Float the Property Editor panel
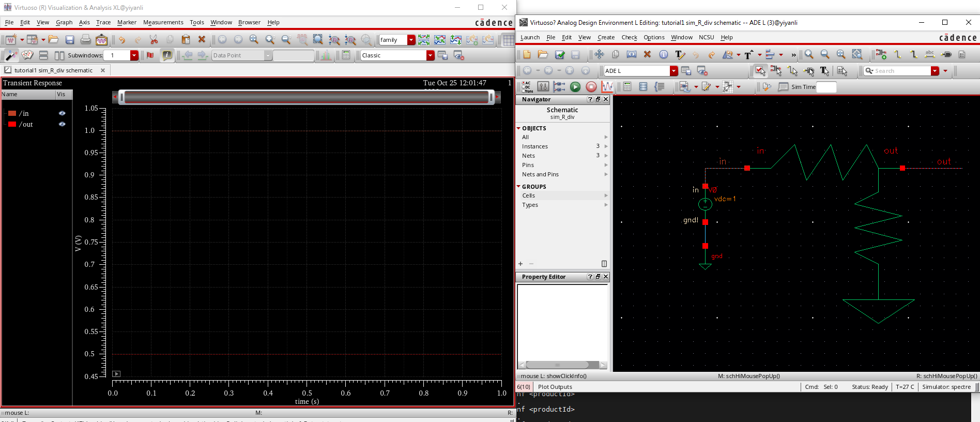This screenshot has height=422, width=980. point(598,277)
